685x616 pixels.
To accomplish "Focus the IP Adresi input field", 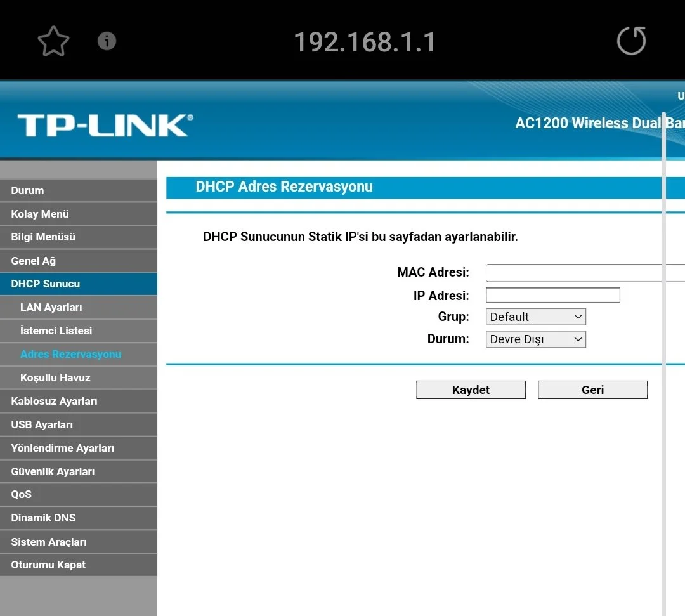I will [552, 296].
